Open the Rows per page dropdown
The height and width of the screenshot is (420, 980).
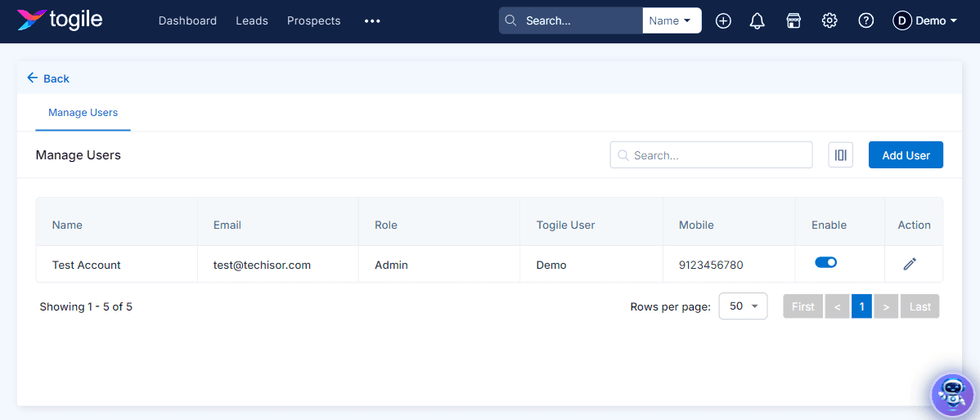point(743,306)
